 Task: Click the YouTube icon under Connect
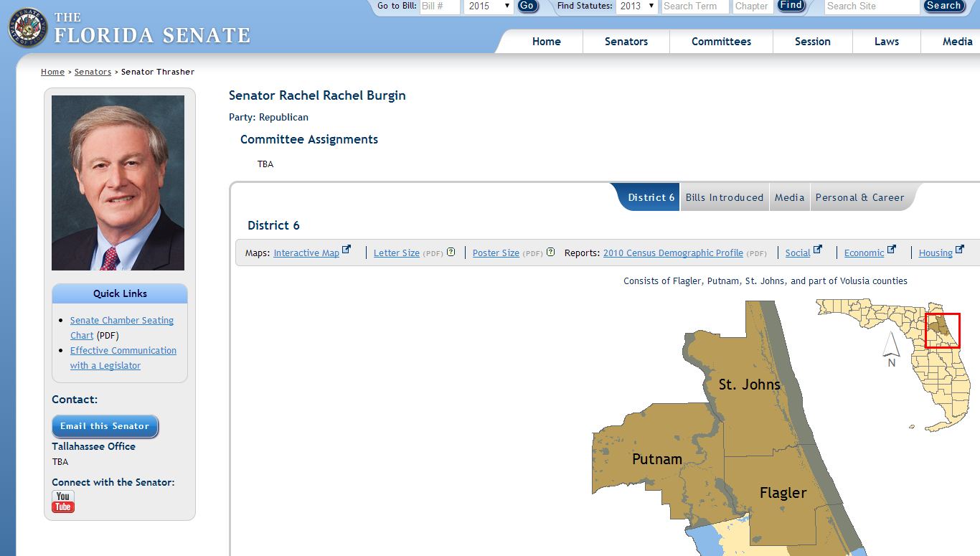click(63, 501)
